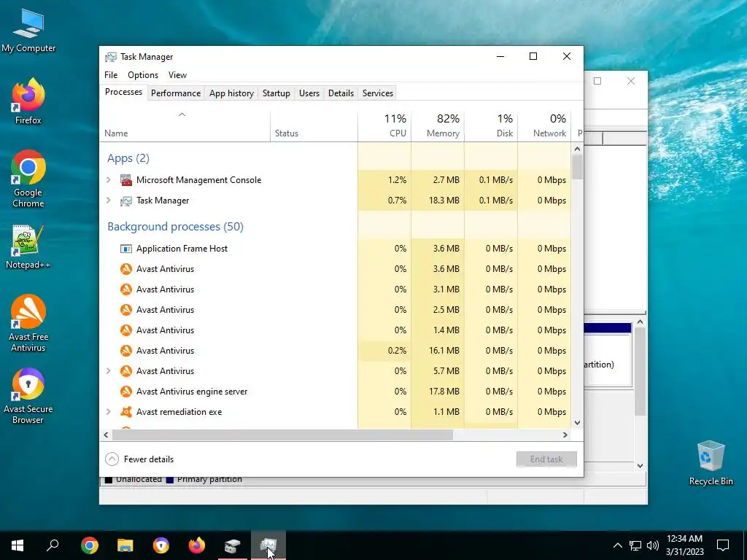Select Avast Antivirus row using 1.4 MB
Screen dimensions: 747x560
(x=336, y=330)
